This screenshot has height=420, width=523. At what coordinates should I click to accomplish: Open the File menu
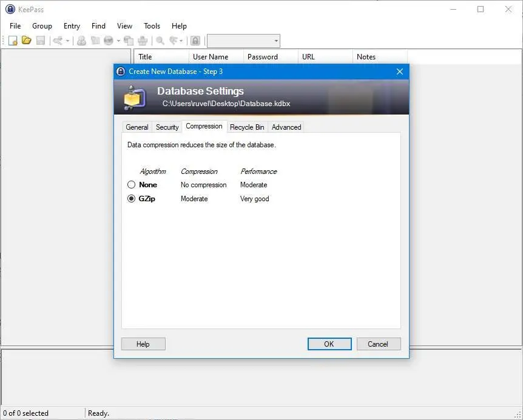(15, 26)
